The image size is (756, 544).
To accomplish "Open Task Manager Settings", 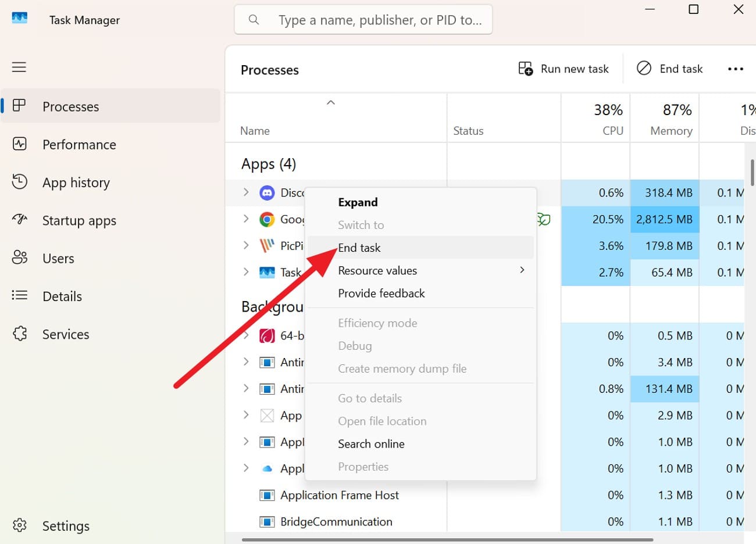I will tap(66, 525).
